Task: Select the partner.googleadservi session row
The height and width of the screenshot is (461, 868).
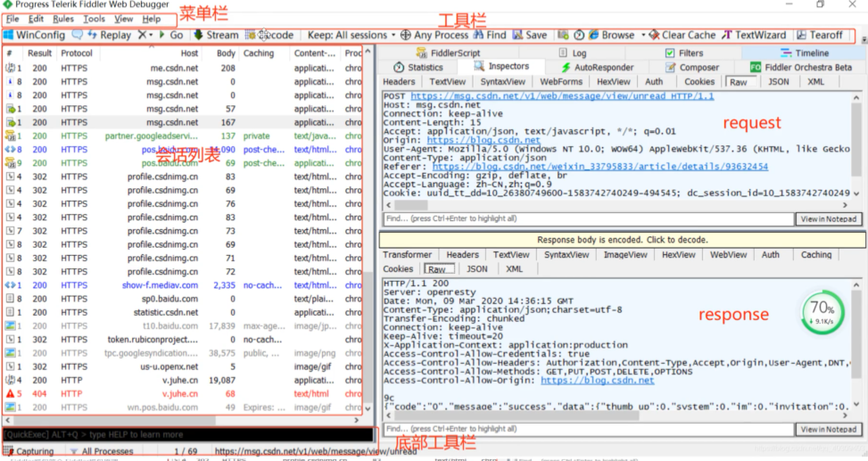Action: [183, 136]
